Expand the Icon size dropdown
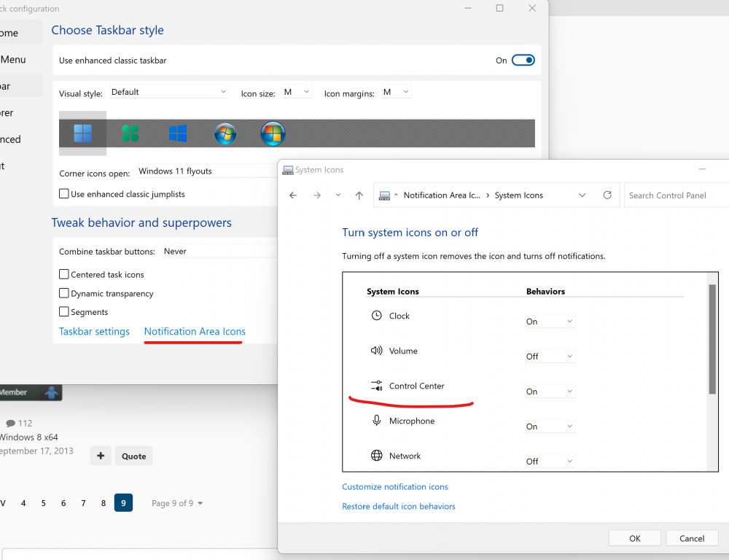Screen dimensions: 729x560 point(297,93)
